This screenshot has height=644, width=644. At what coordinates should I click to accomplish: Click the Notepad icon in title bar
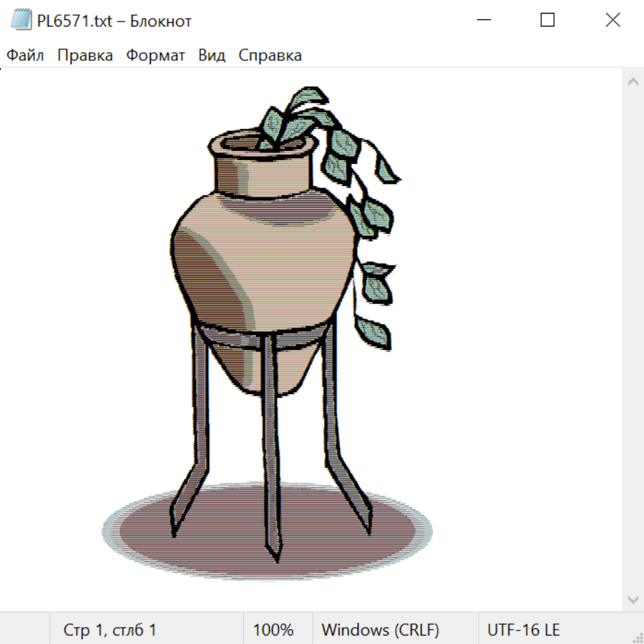(21, 20)
